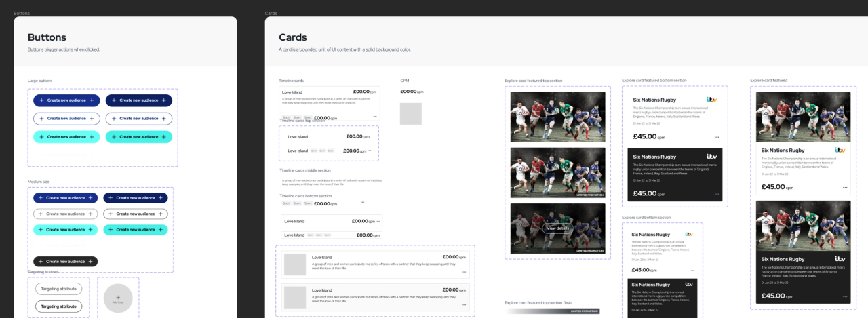Select the Buttons frame label above the frame
The width and height of the screenshot is (868, 318).
pos(22,13)
